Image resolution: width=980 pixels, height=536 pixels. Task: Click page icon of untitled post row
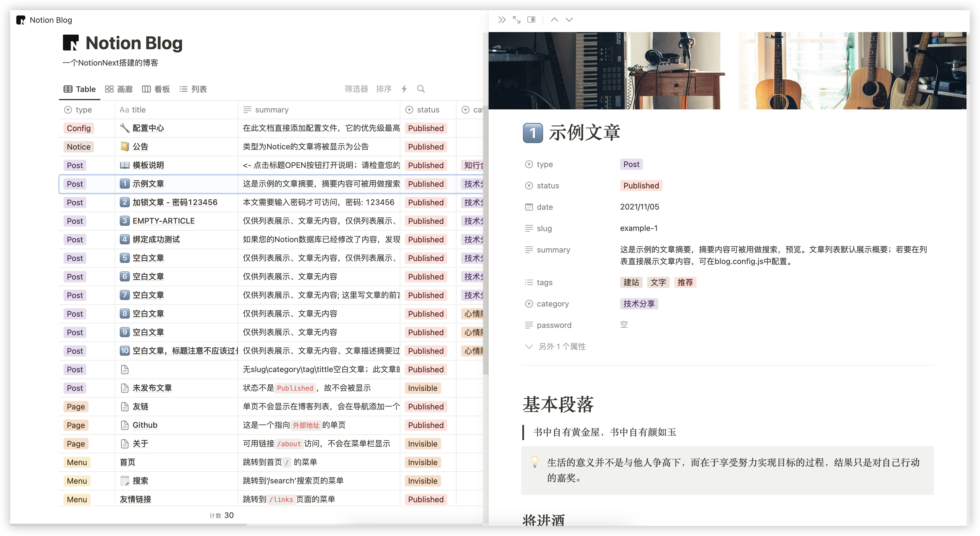(125, 369)
